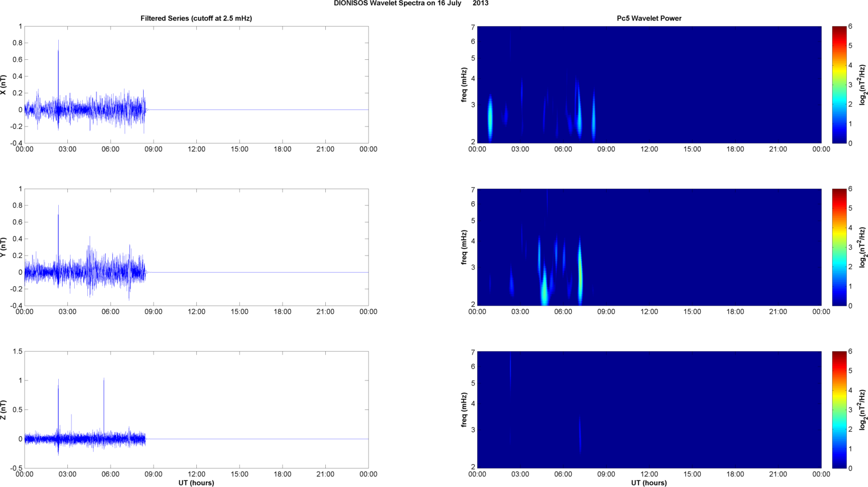Click the '-0.4' tick label on the Y plot
Screen dimensions: 868x487
pos(16,306)
